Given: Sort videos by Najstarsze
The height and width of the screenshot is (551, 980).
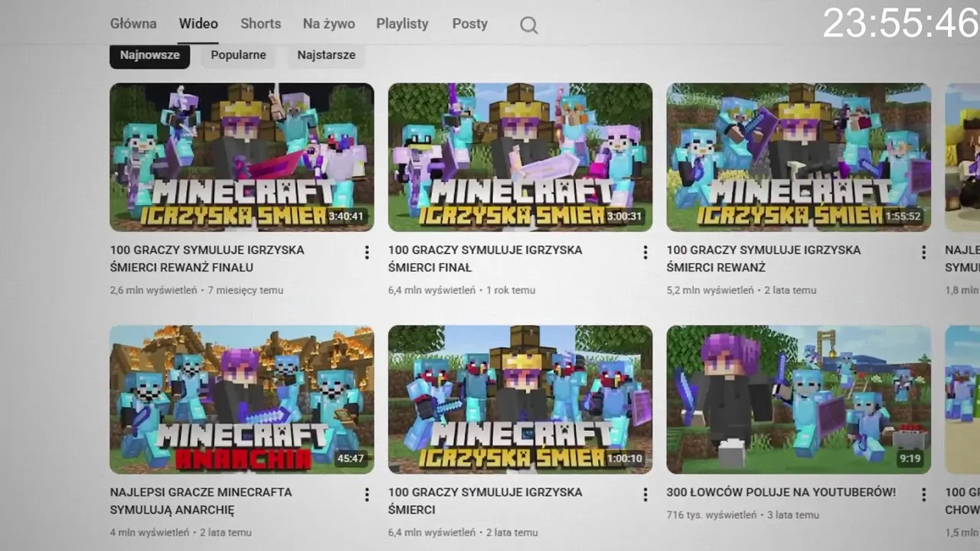Looking at the screenshot, I should [326, 55].
